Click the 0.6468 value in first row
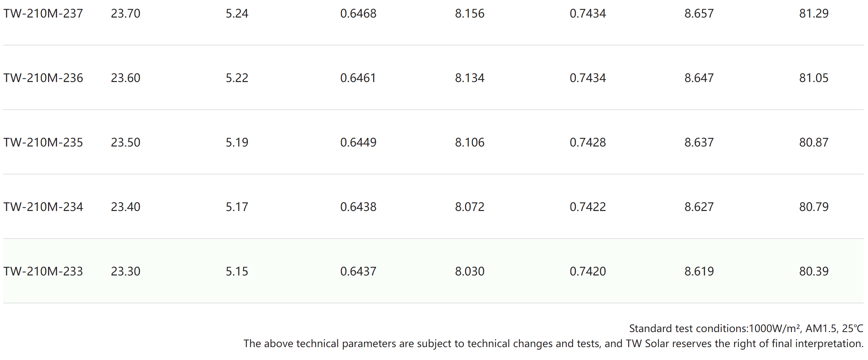 click(x=359, y=14)
